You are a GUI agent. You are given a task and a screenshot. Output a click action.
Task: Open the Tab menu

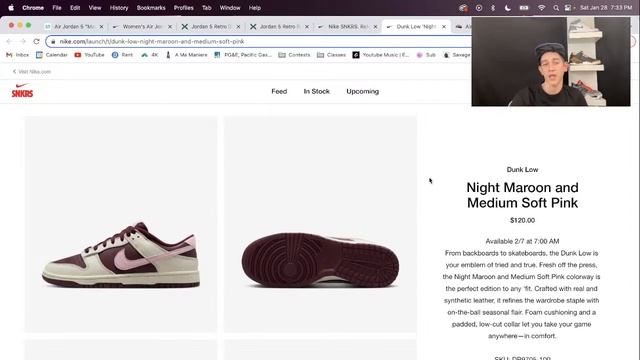click(x=207, y=8)
